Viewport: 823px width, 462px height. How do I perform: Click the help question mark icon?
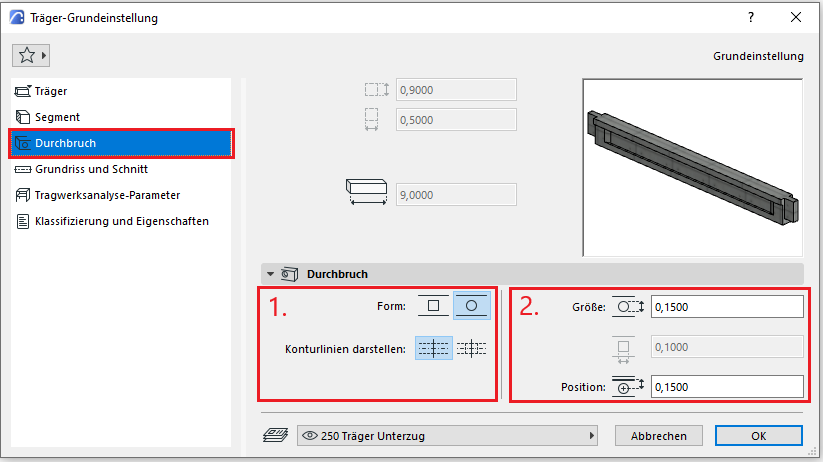[750, 17]
